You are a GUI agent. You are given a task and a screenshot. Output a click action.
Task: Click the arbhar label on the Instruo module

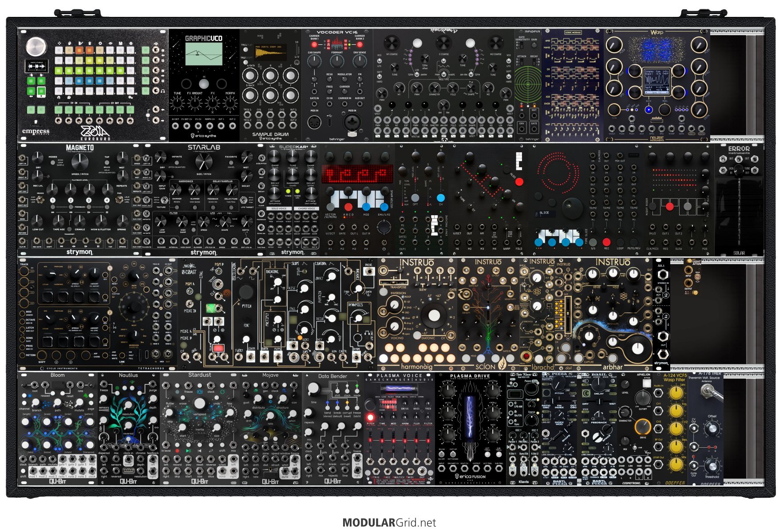point(613,367)
